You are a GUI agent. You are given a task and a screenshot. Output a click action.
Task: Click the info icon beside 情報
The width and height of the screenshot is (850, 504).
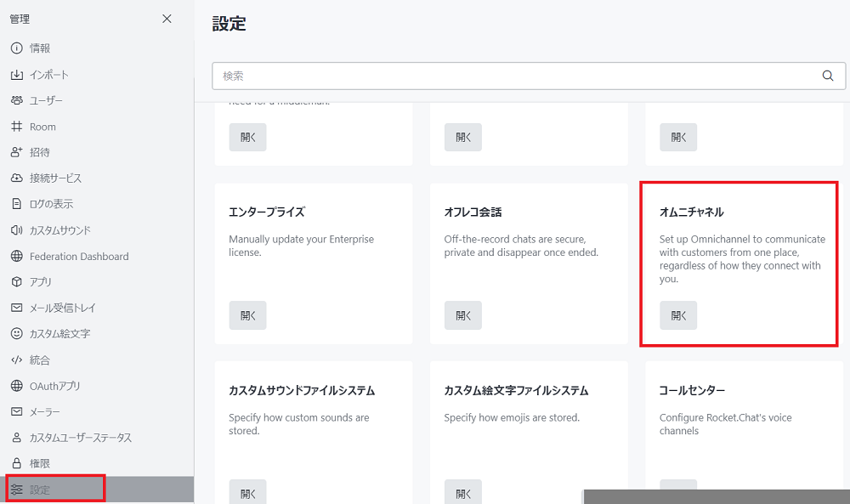click(x=16, y=48)
